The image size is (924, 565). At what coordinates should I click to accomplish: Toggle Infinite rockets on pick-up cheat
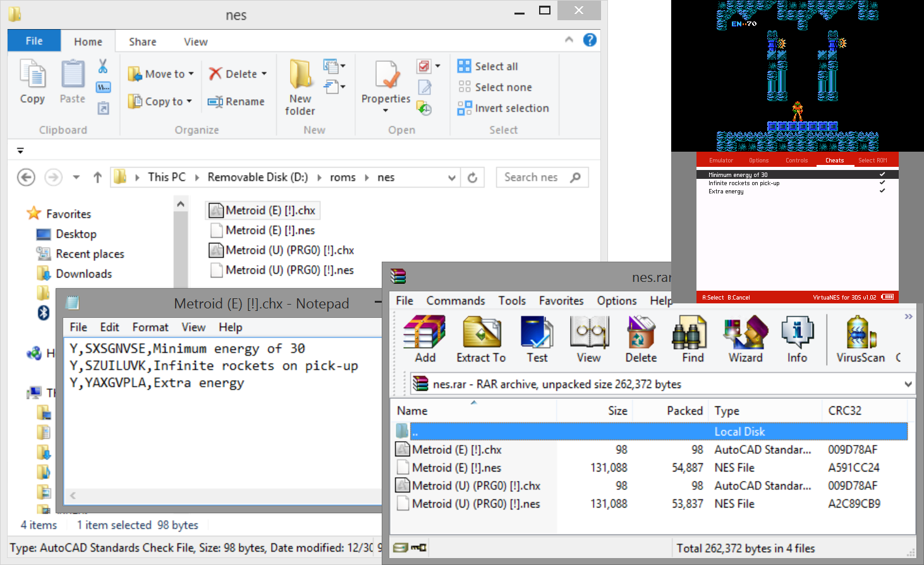[x=796, y=183]
